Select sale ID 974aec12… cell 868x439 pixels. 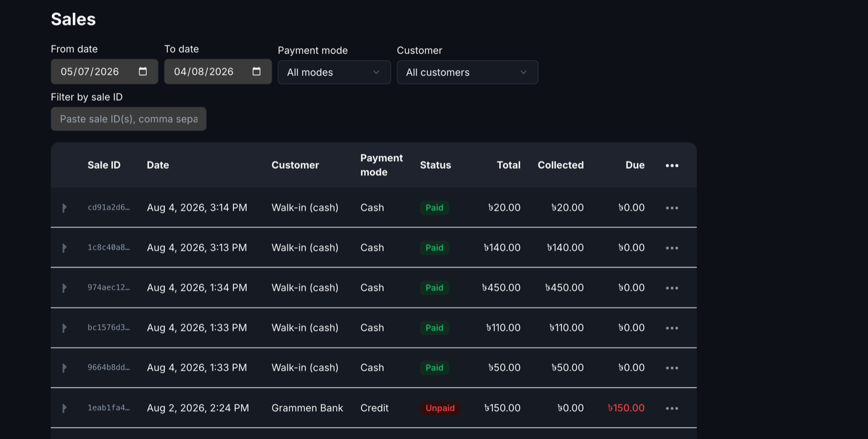[108, 288]
